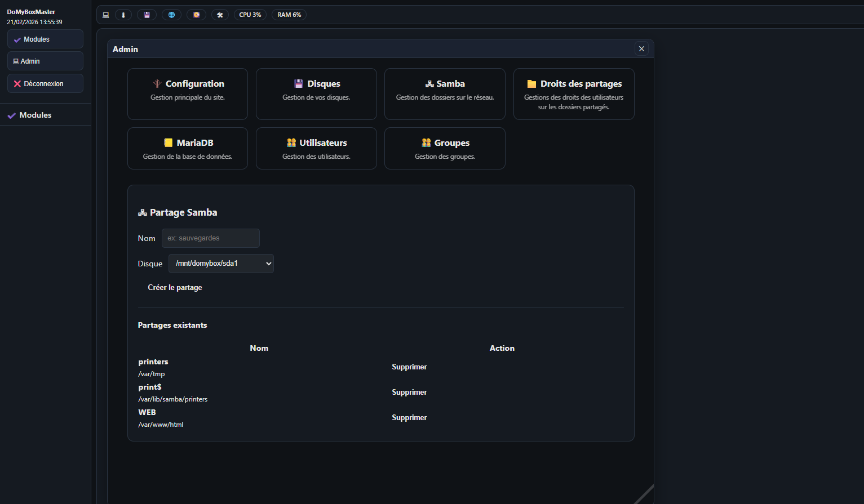Click the thermometer icon in top bar
The image size is (864, 504).
123,15
